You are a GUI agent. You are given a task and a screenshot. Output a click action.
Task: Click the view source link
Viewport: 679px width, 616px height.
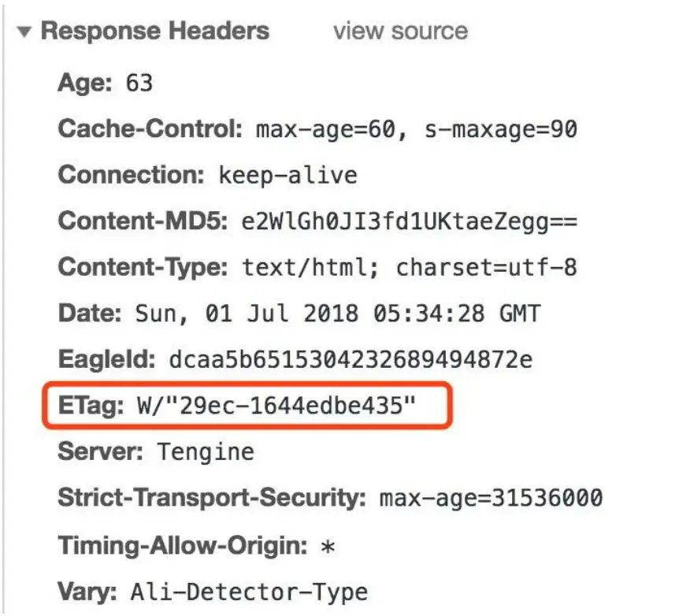pos(400,32)
